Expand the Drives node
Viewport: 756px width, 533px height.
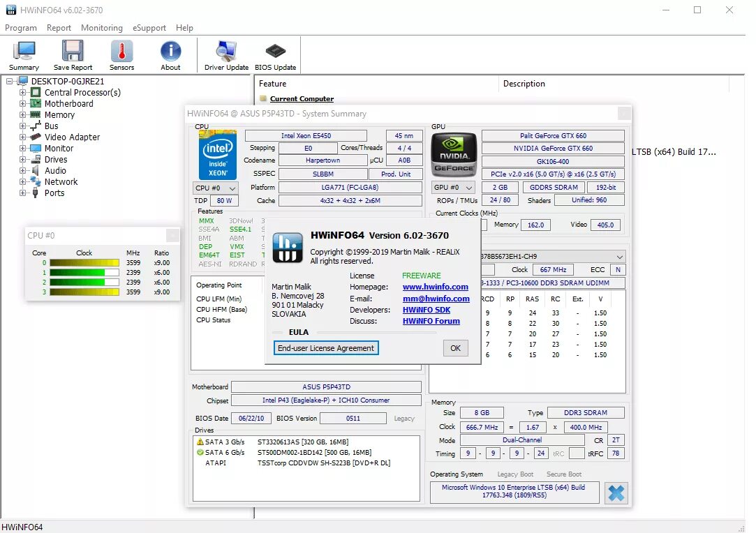(22, 159)
